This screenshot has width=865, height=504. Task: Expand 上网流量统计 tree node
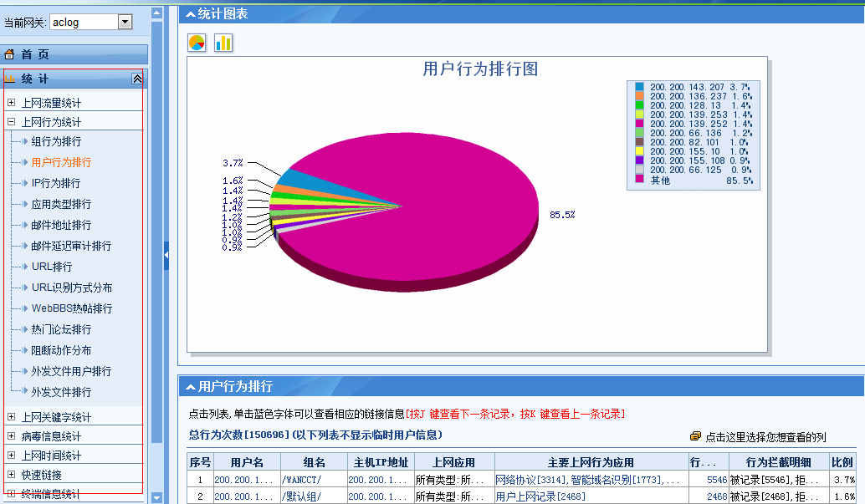11,103
